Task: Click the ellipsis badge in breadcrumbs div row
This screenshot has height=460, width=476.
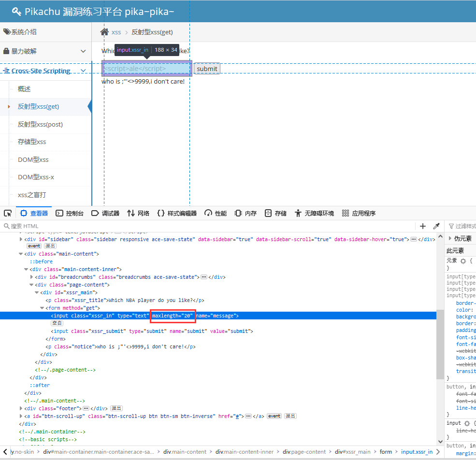Action: (x=204, y=277)
